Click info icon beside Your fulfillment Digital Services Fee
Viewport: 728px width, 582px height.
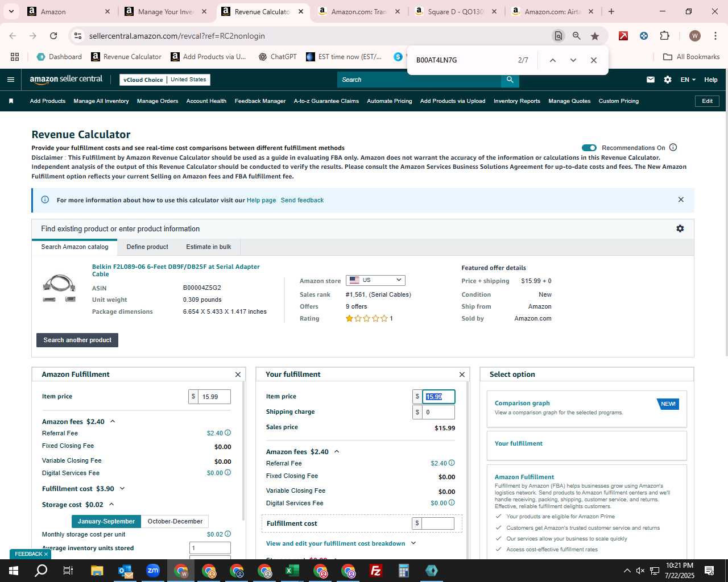click(452, 503)
